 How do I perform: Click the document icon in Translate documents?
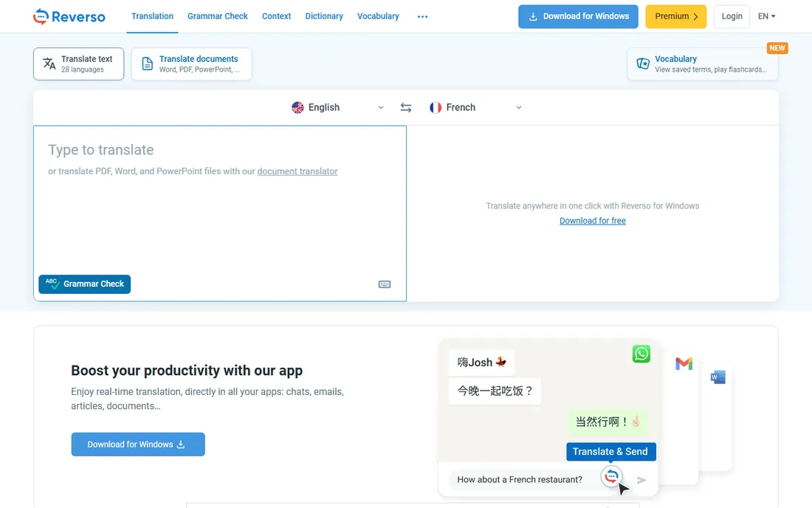point(147,63)
